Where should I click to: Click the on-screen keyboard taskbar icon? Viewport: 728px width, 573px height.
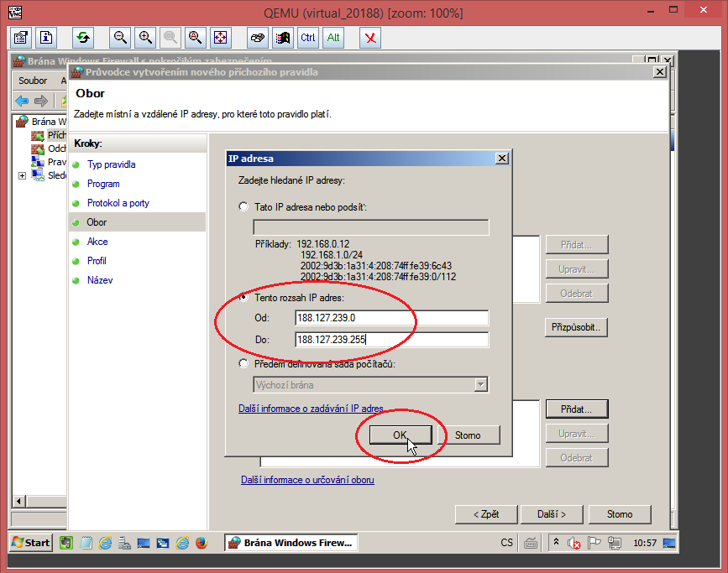531,542
